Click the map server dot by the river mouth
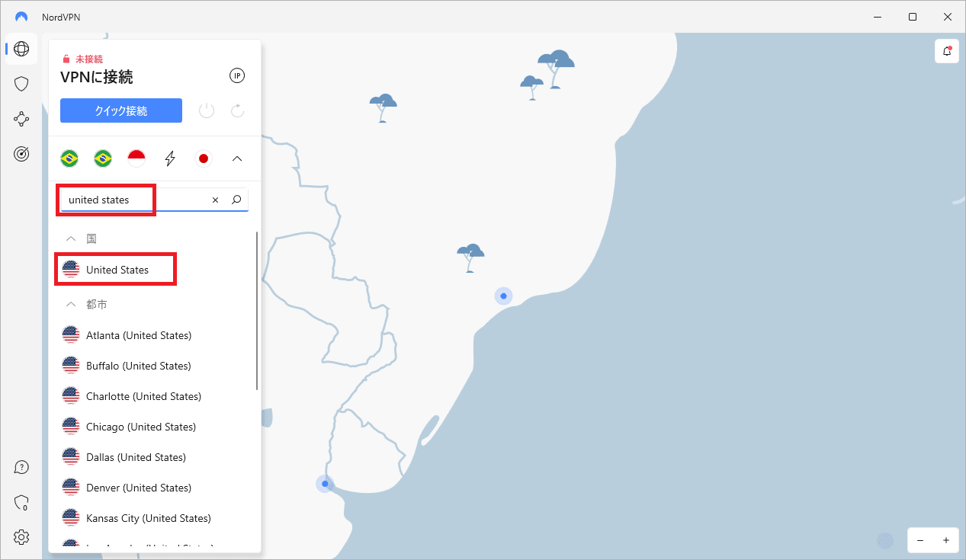 point(325,484)
